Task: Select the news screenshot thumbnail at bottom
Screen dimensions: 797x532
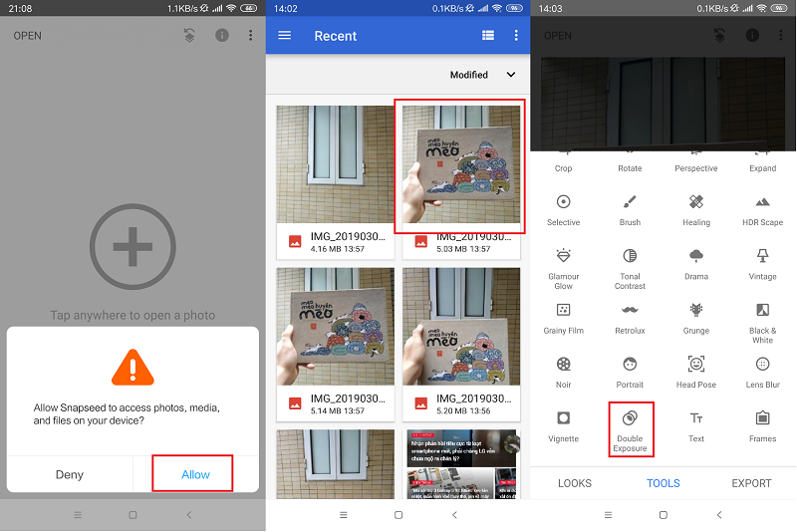Action: 461,464
